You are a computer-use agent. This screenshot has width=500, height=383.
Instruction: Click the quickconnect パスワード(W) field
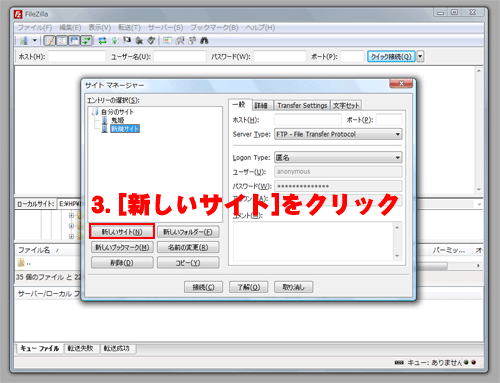(279, 56)
